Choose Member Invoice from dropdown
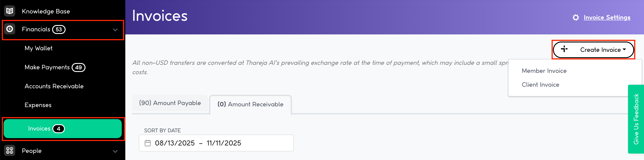644x160 pixels. click(x=544, y=71)
